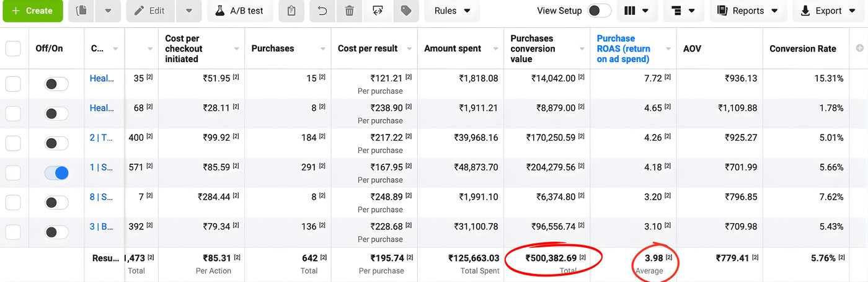868x282 pixels.
Task: Open the Heal... link with 4.65 ROAS
Action: [x=102, y=108]
